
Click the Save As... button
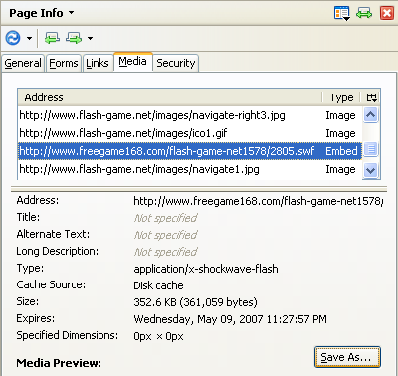[x=347, y=357]
